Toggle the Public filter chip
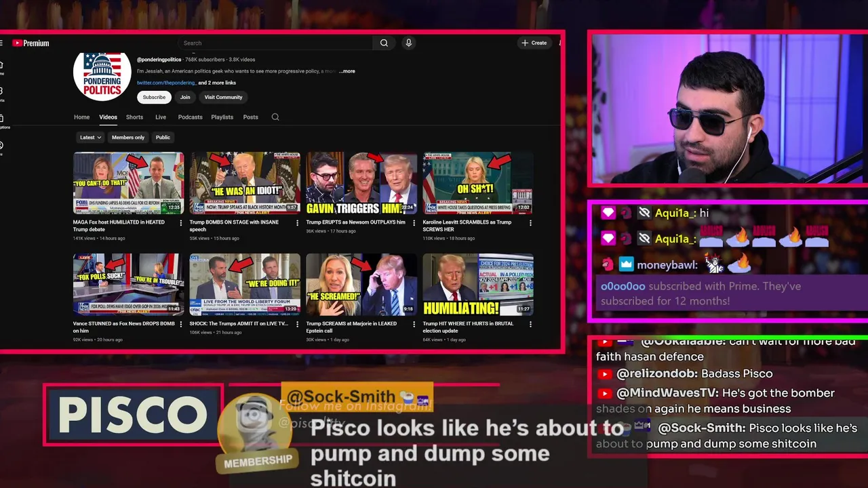868x488 pixels. click(x=163, y=137)
